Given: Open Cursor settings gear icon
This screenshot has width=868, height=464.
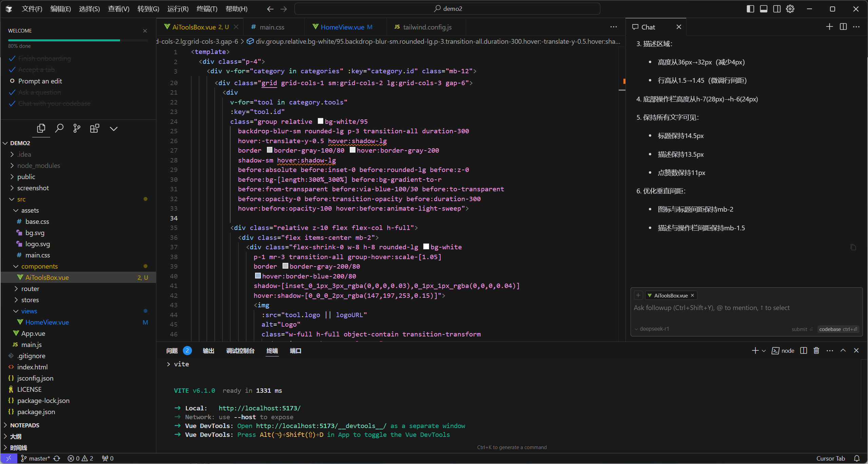Looking at the screenshot, I should pyautogui.click(x=790, y=9).
